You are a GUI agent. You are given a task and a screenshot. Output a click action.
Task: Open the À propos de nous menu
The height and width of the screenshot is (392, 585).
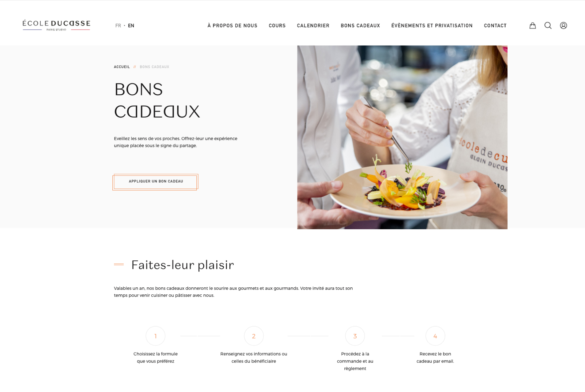[232, 26]
